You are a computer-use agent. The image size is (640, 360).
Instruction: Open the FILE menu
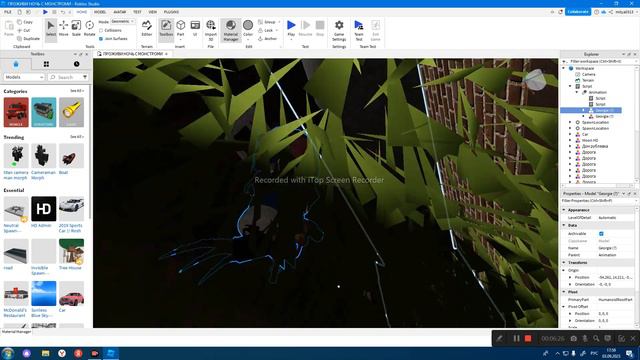click(8, 12)
